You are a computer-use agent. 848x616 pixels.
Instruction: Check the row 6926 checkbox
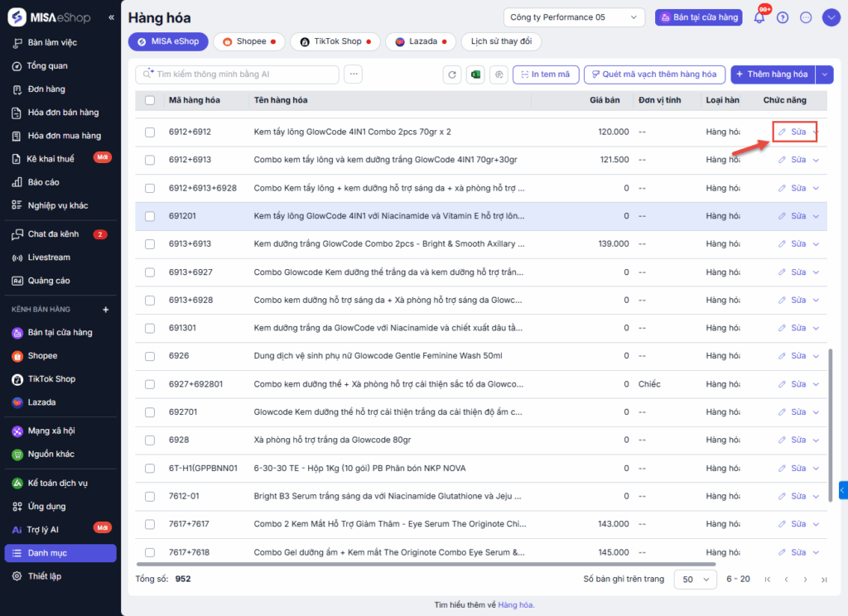click(x=150, y=356)
